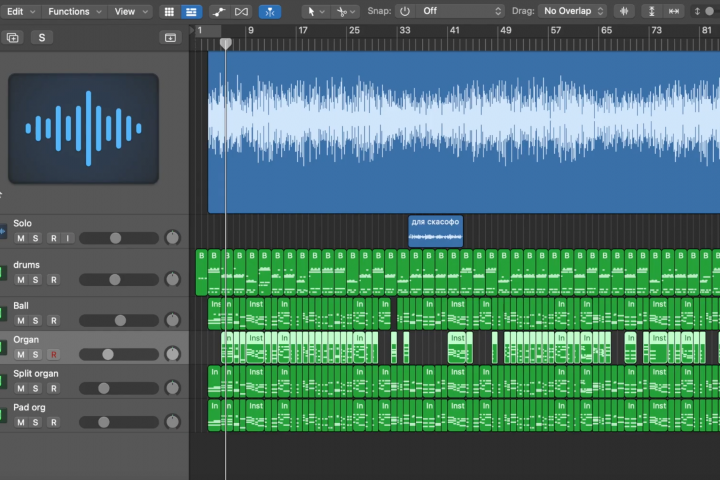Image resolution: width=720 pixels, height=480 pixels.
Task: Mute the Split organ track
Action: 21,389
